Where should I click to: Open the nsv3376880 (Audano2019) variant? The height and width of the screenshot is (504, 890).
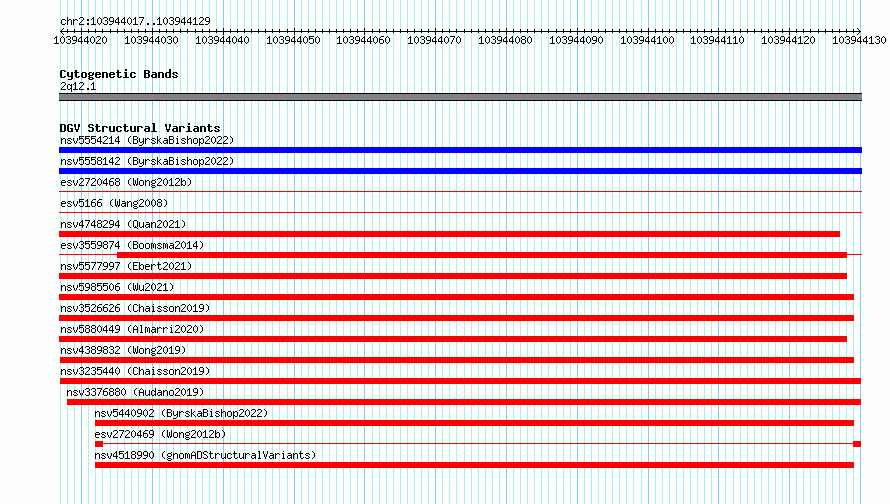click(x=135, y=392)
